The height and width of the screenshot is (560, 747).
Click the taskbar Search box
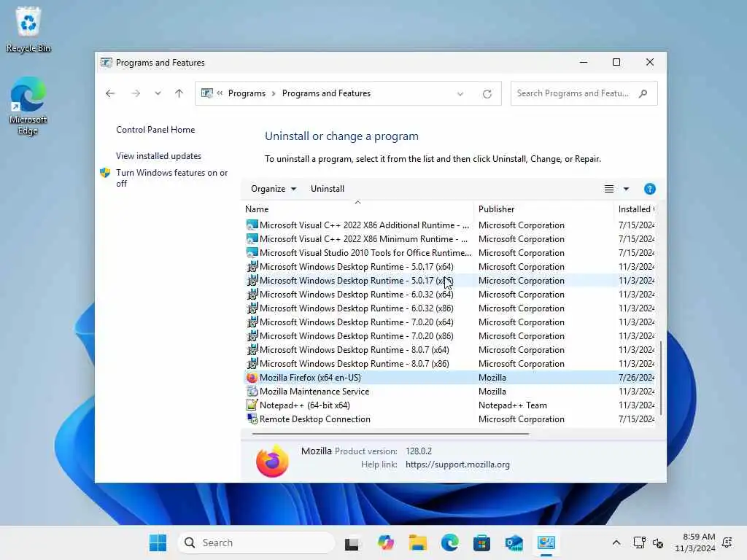256,542
